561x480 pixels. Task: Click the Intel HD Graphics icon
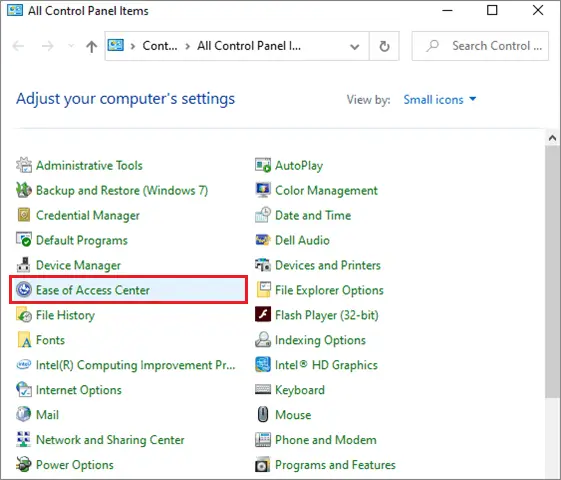[263, 365]
